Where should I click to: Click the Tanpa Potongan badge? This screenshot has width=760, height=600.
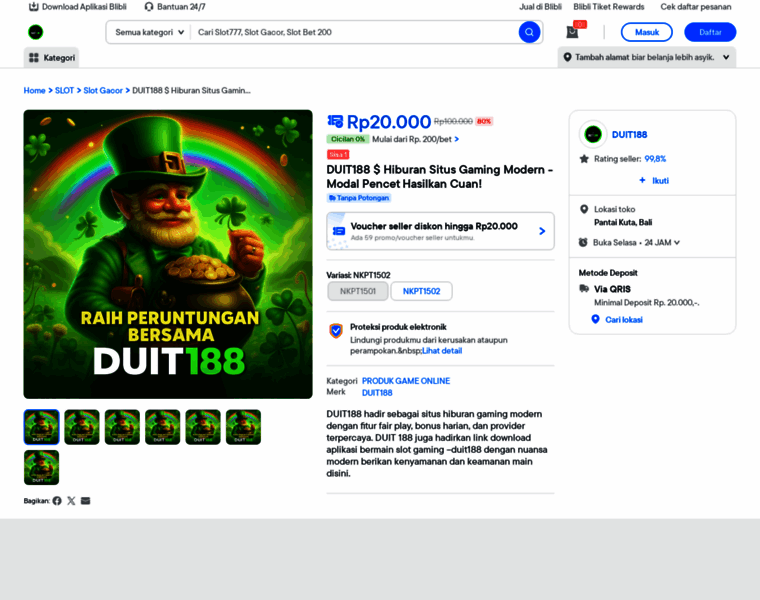click(x=359, y=198)
